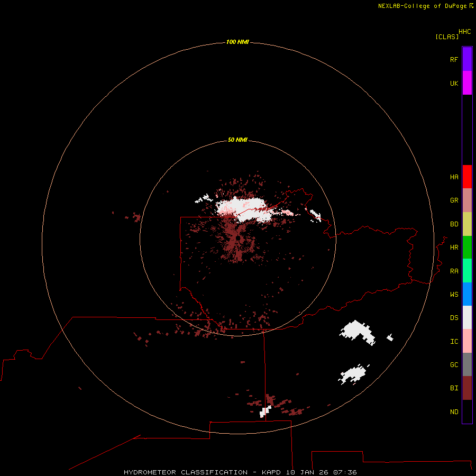
Task: Click the HHC product label
Action: coord(464,31)
